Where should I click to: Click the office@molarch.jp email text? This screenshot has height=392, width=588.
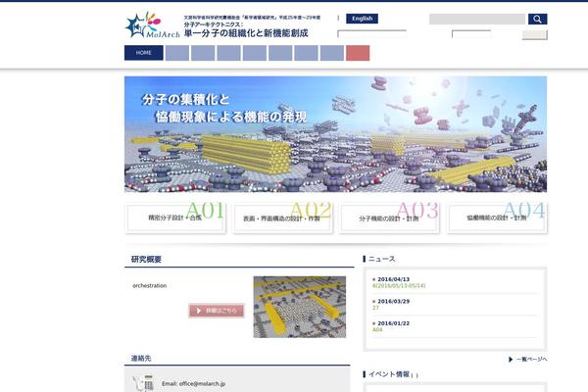tap(202, 384)
